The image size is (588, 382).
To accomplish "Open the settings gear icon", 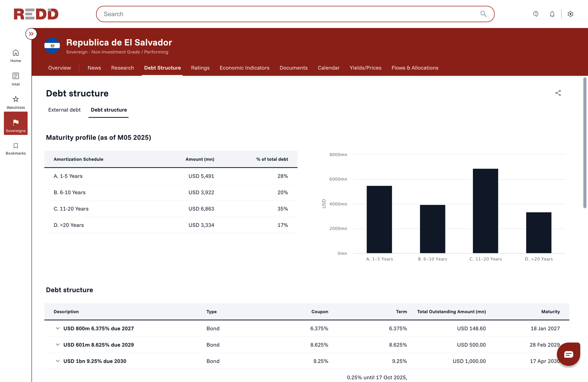I will coord(570,14).
